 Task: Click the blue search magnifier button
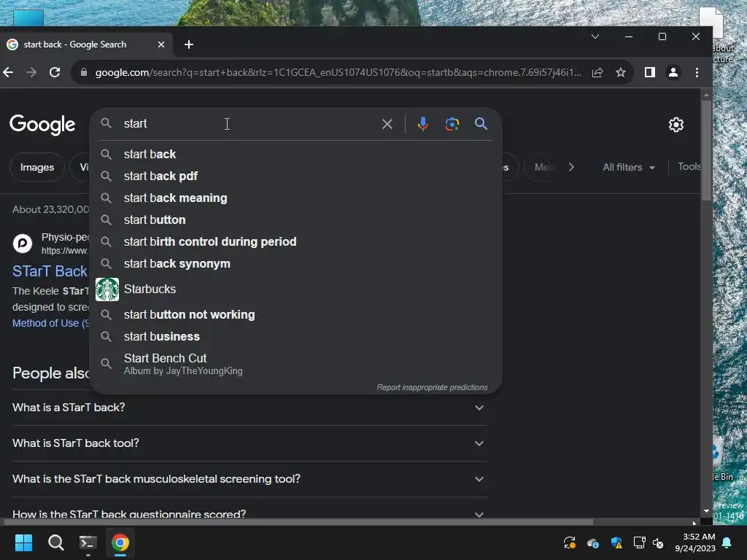pos(481,124)
